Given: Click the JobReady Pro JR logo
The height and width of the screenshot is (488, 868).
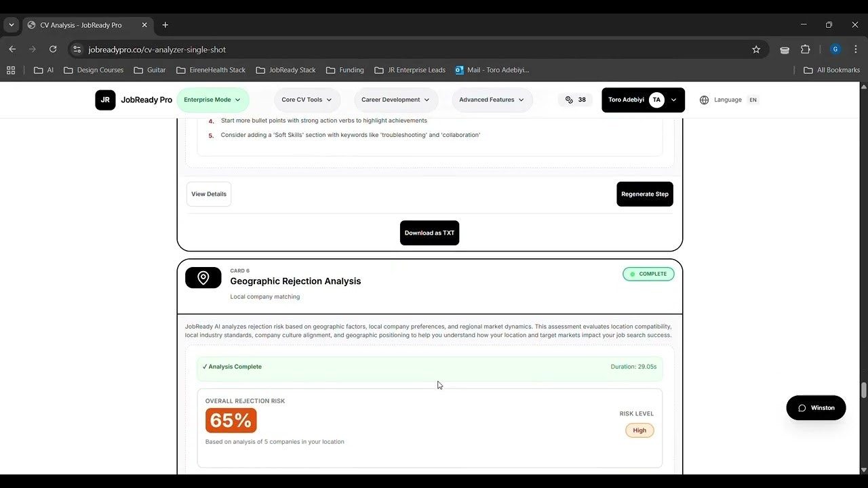Looking at the screenshot, I should pos(105,100).
